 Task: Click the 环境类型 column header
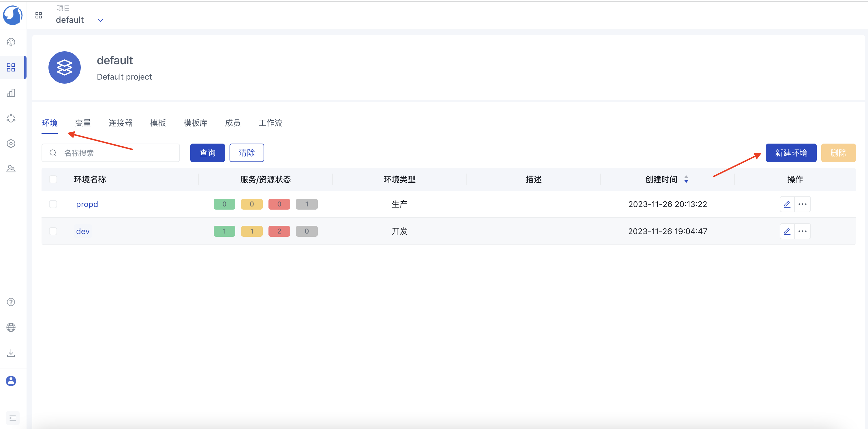click(400, 179)
